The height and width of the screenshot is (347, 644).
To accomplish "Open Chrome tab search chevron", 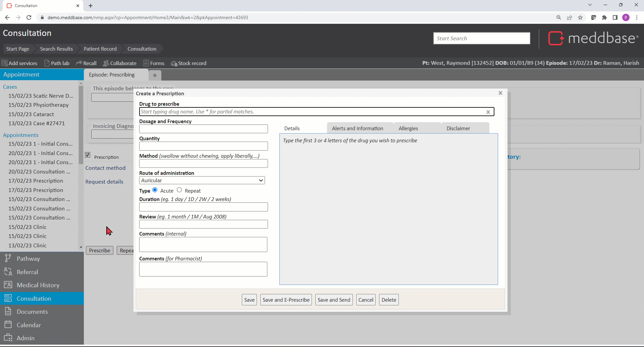I will click(590, 5).
